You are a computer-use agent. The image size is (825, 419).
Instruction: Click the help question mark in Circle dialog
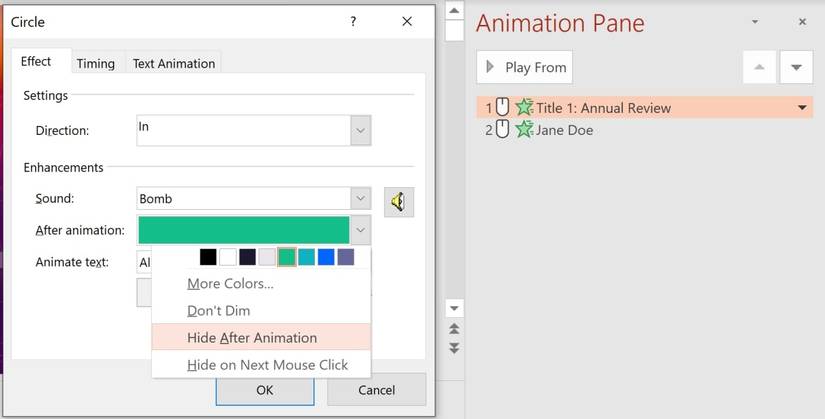353,22
